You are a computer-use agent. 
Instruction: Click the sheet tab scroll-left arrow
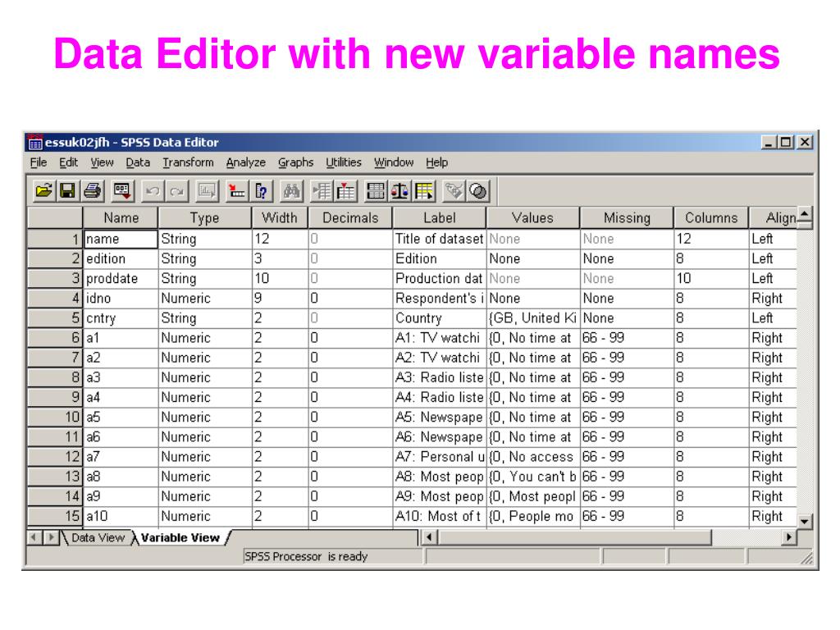point(34,536)
